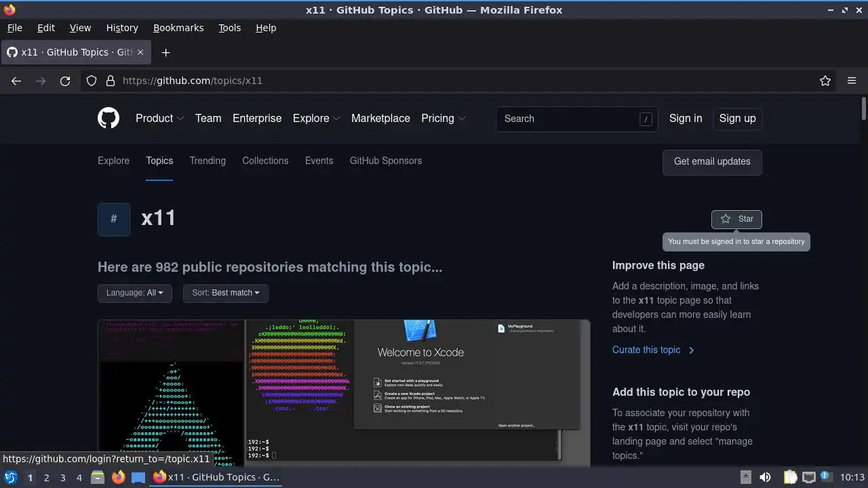Switch to the Collections tab
Viewport: 868px width, 488px height.
click(x=265, y=161)
